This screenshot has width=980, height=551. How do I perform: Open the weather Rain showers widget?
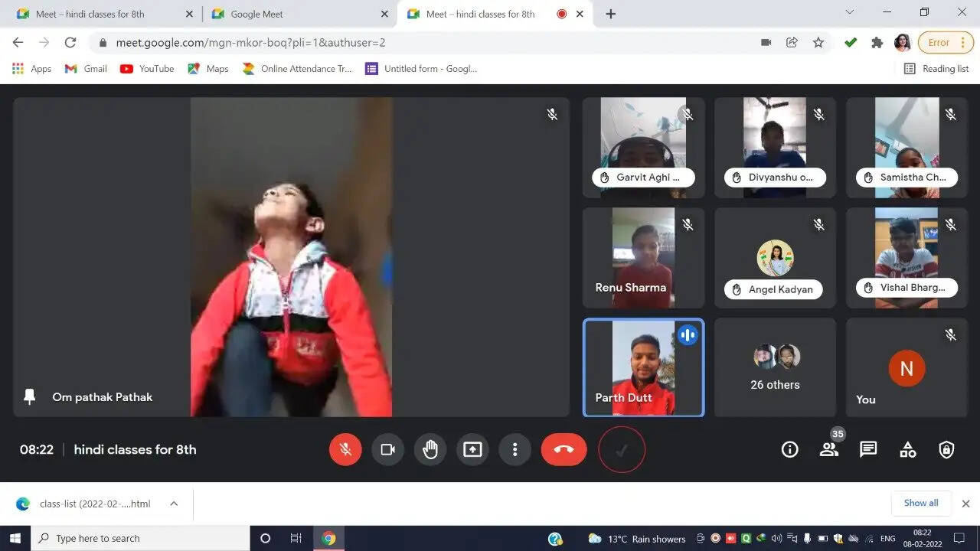point(636,539)
